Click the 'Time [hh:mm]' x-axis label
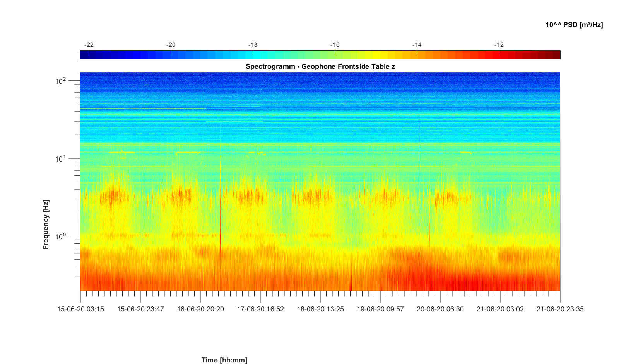 tap(224, 360)
